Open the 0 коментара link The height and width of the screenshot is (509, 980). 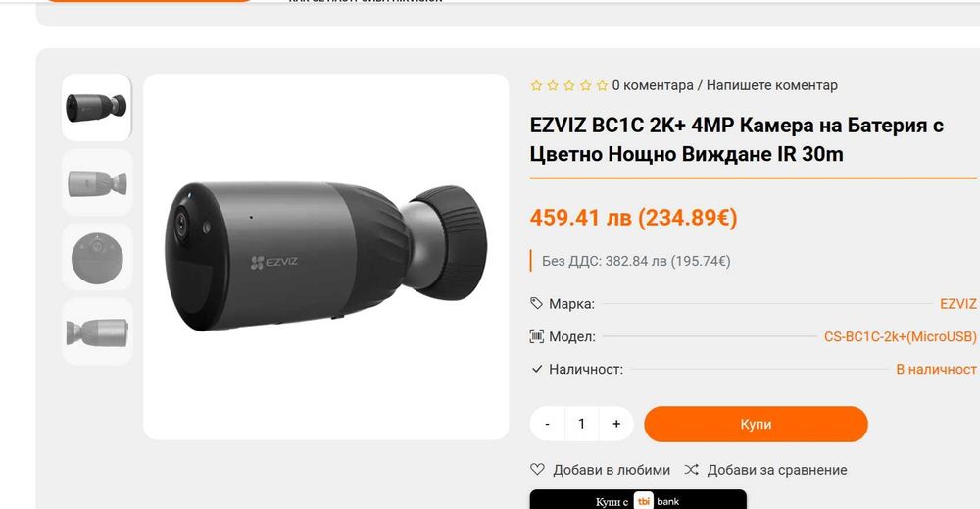tap(653, 85)
